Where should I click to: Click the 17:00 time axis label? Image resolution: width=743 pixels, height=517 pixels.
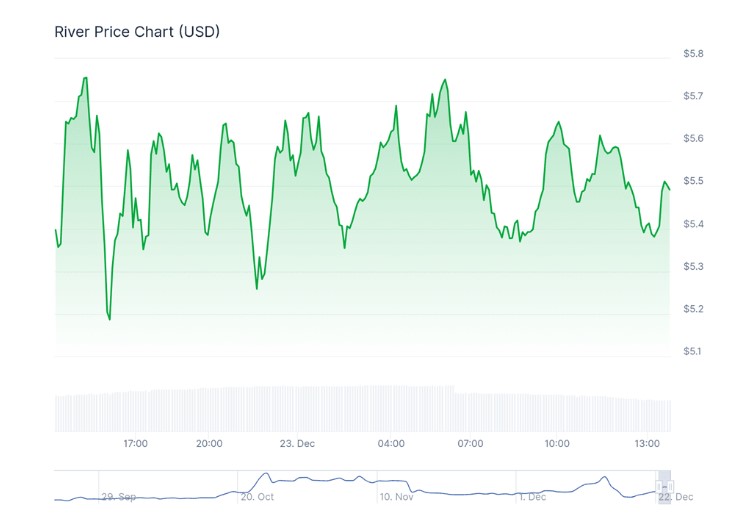click(x=136, y=443)
